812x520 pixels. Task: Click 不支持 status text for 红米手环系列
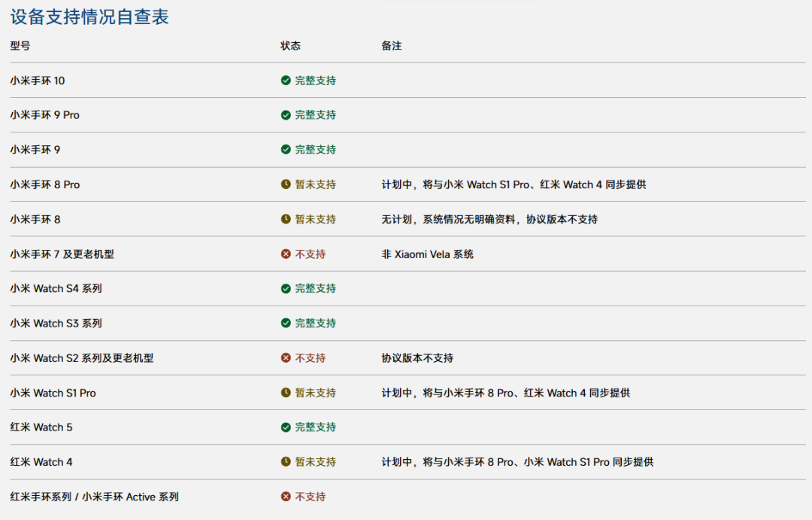click(311, 497)
